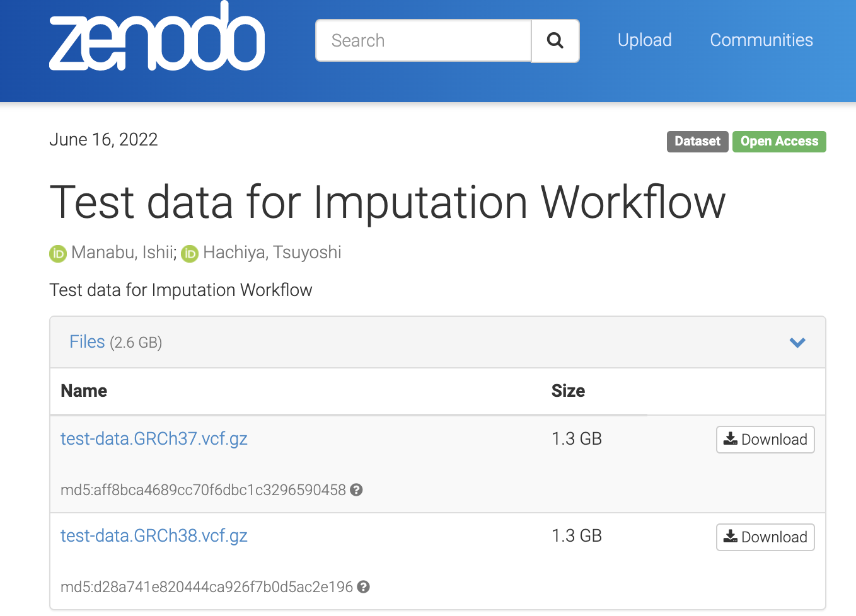Click ORCID icon beside Hachiya, Tsuyoshi
Viewport: 856px width, 616px height.
190,254
